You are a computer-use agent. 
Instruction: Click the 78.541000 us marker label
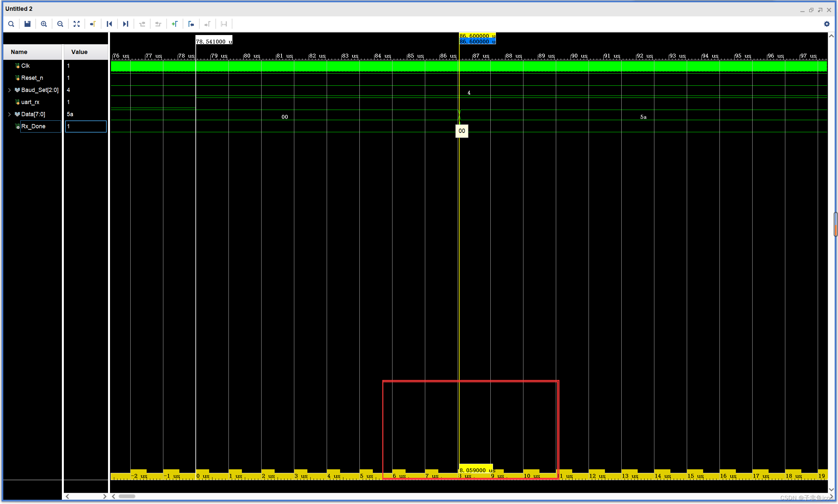tap(214, 41)
